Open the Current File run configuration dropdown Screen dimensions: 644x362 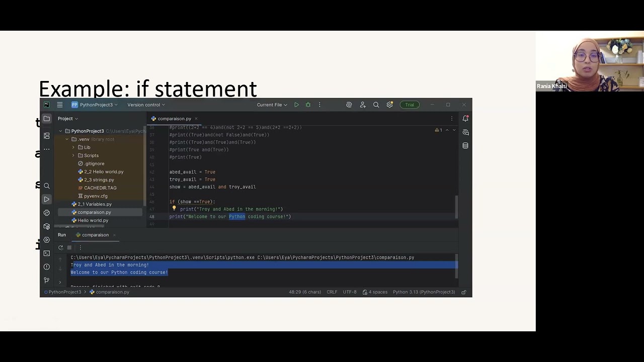[272, 105]
